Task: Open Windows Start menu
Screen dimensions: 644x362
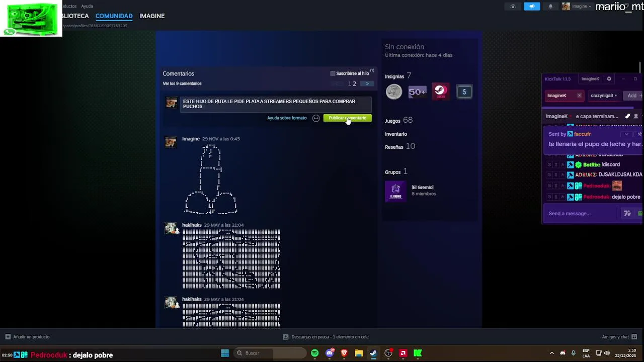Action: pyautogui.click(x=225, y=353)
